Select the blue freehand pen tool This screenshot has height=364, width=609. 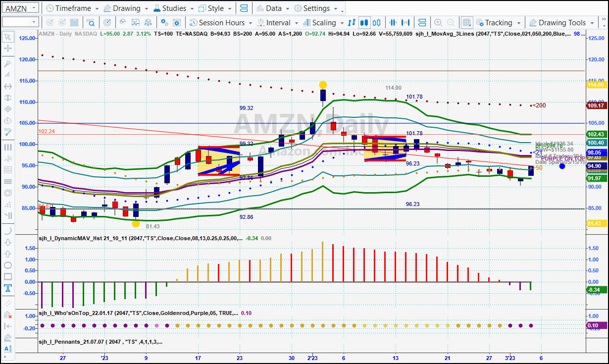coord(8,132)
